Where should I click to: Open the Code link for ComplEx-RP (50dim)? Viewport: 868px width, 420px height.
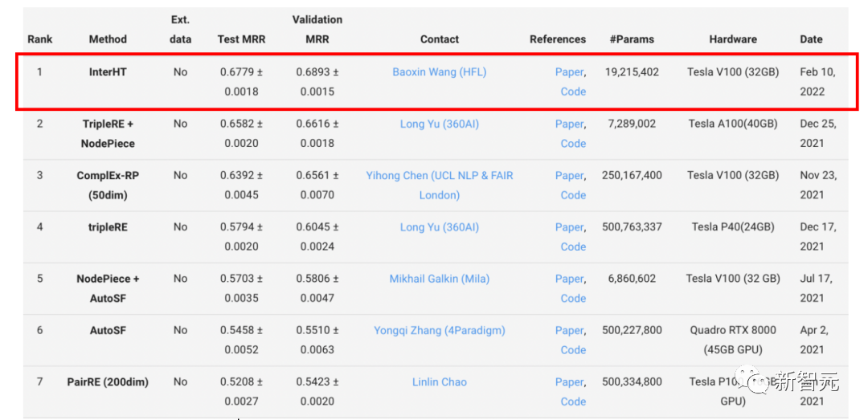[573, 195]
